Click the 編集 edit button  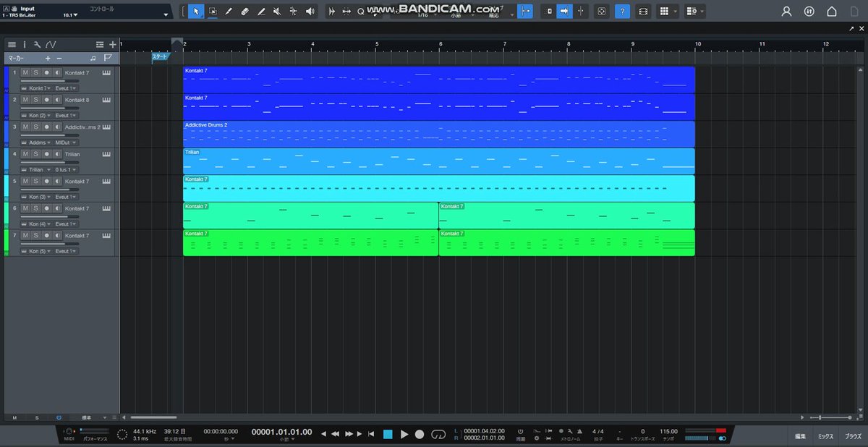pos(800,436)
